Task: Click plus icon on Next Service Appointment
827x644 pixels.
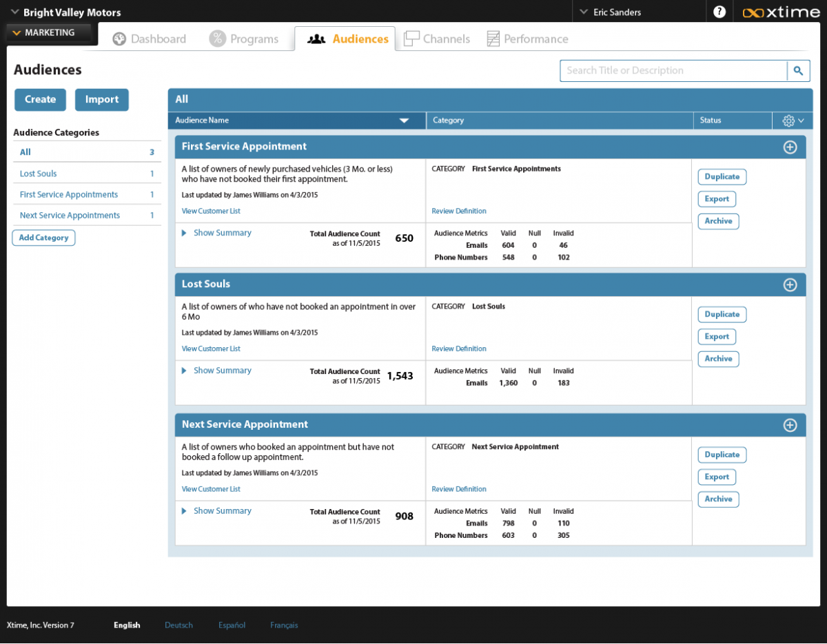Action: (790, 425)
